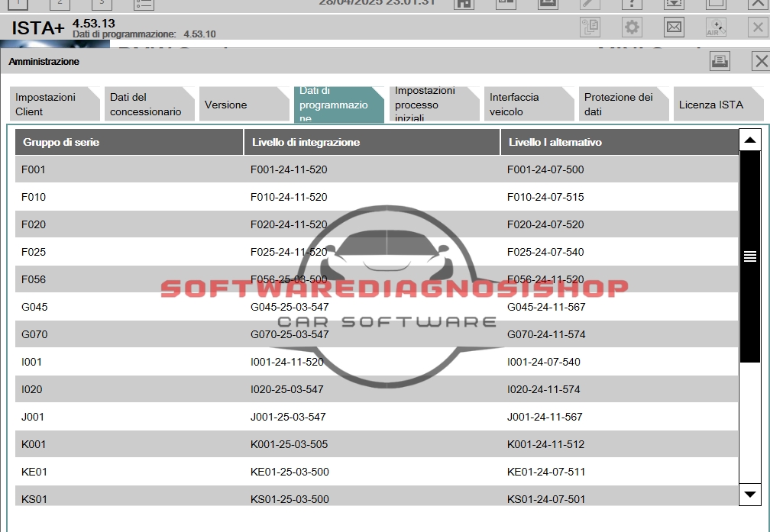Viewport: 770px width, 532px height.
Task: Click alternative level F020-24-07-520
Action: pos(545,224)
